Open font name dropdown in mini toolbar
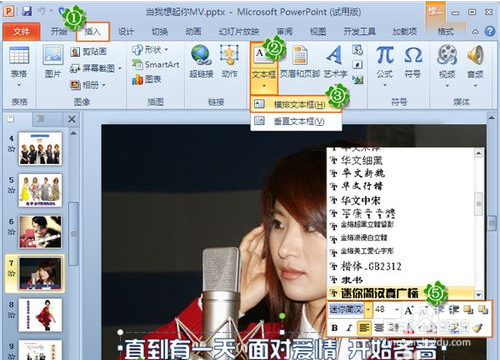The width and height of the screenshot is (500, 360). (x=368, y=310)
